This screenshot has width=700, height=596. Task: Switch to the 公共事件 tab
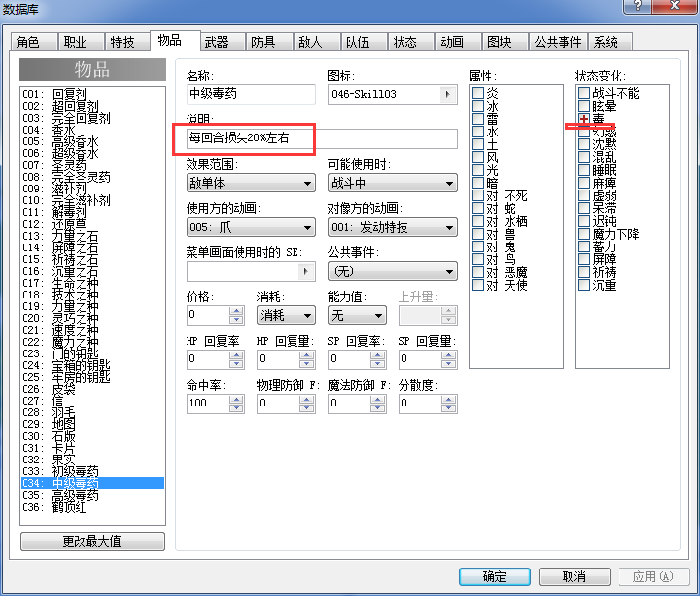click(559, 42)
